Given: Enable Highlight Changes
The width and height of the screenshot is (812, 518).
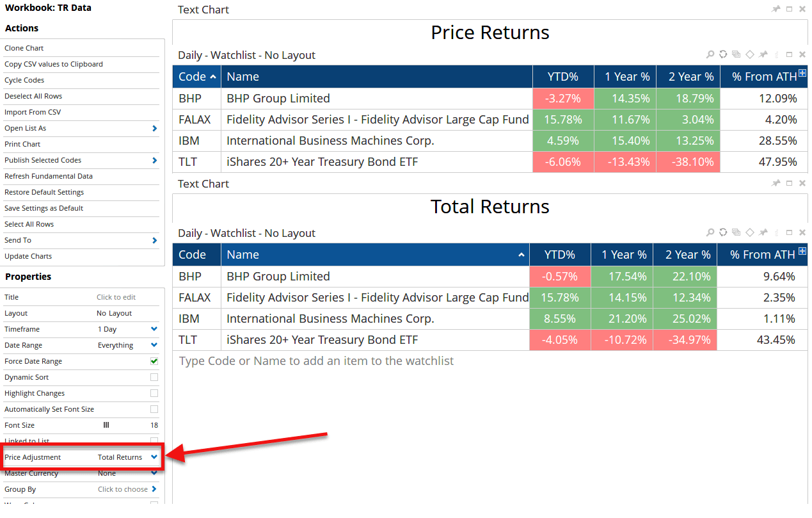Looking at the screenshot, I should 154,393.
